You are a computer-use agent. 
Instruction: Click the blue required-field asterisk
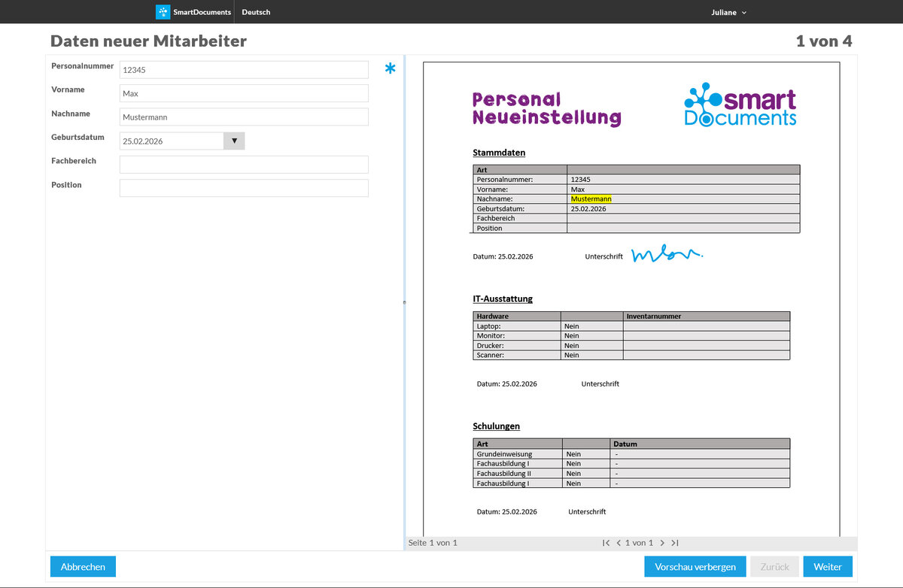(390, 70)
